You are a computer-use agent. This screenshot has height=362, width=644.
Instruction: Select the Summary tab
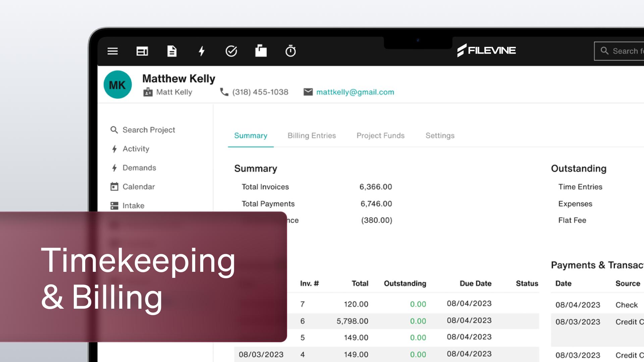click(251, 136)
